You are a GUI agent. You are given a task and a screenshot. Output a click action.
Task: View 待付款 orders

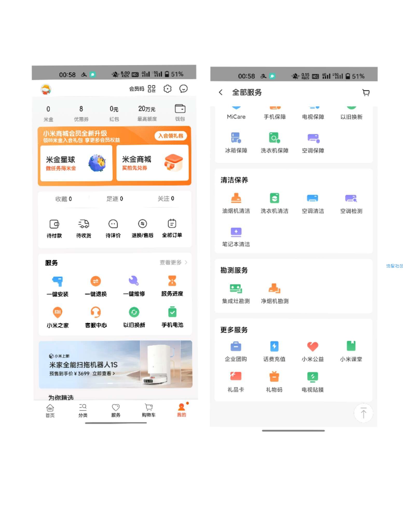[54, 229]
